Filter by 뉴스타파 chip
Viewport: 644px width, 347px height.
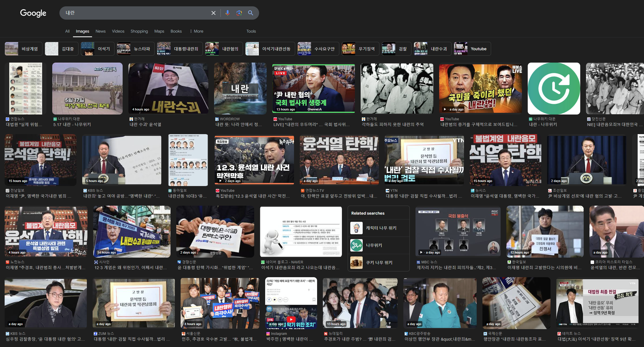(136, 49)
